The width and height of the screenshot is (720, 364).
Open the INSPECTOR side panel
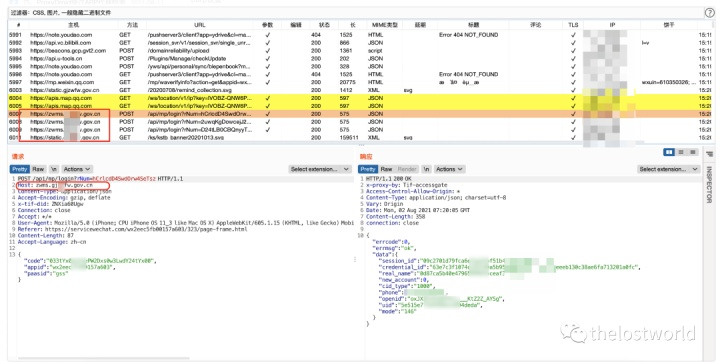click(709, 185)
